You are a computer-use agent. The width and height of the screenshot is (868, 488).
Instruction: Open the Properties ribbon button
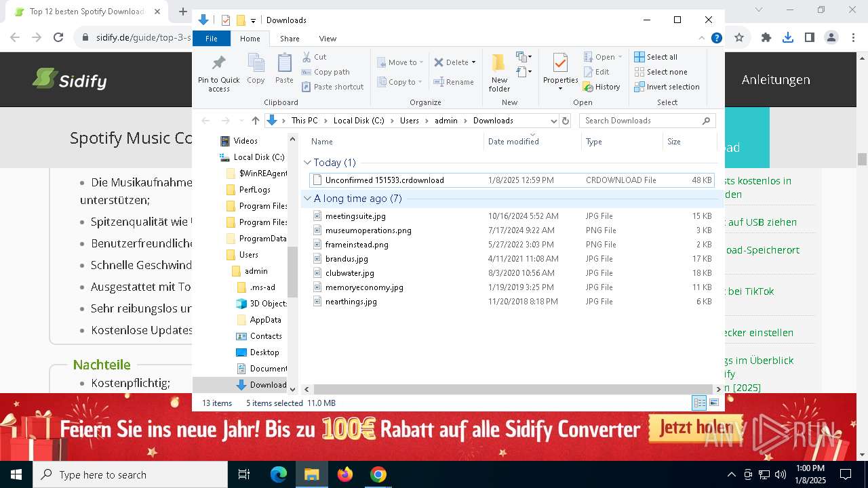click(560, 73)
